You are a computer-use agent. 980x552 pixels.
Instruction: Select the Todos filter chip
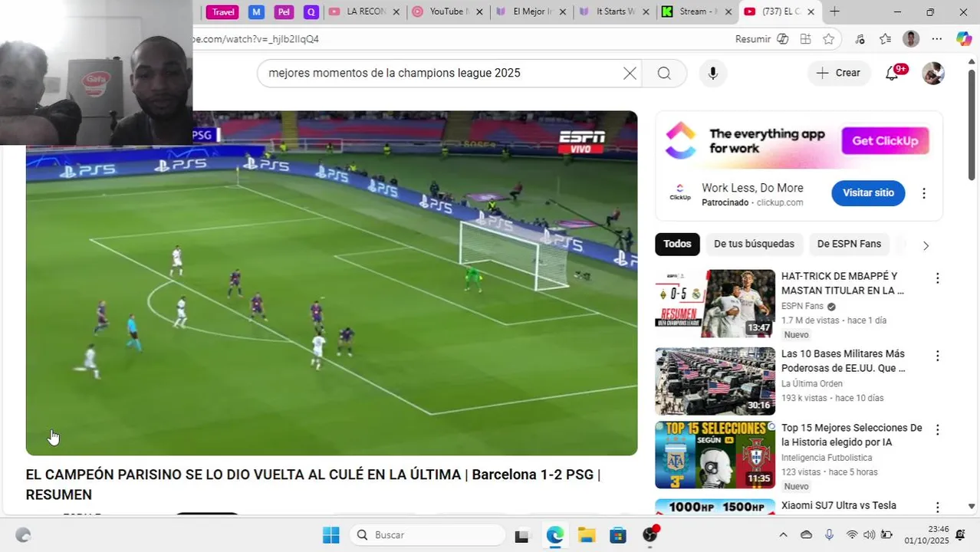point(677,244)
